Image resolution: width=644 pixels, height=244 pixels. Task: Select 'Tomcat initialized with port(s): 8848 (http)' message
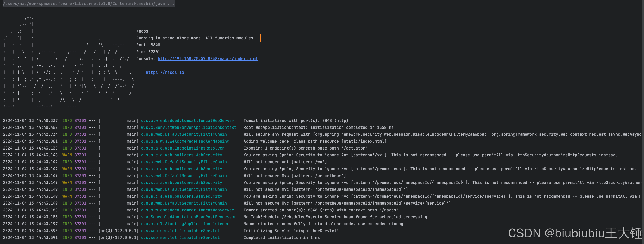pos(296,121)
